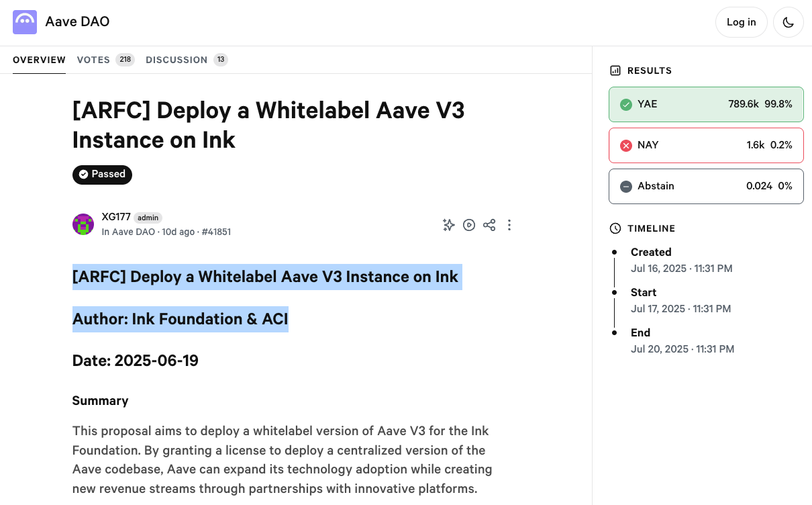Screen dimensions: 812x505
Task: Toggle dark mode moon icon
Action: click(789, 22)
